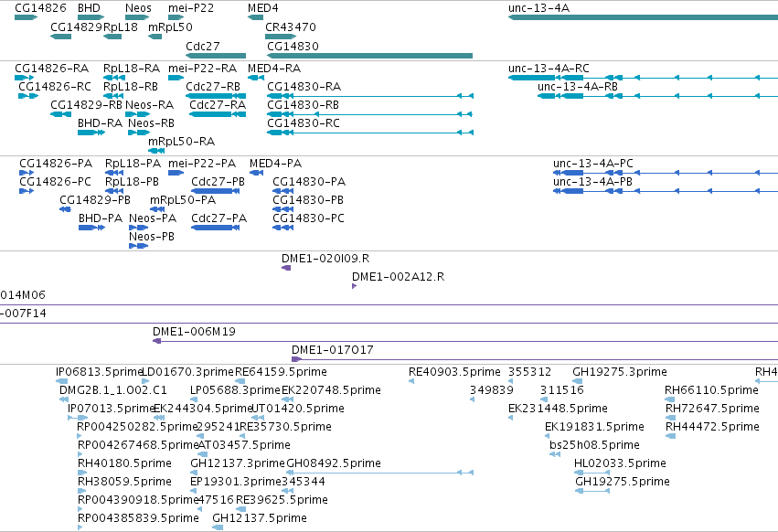778x532 pixels.
Task: Open EST RE40903.5prime
Action: (x=454, y=372)
